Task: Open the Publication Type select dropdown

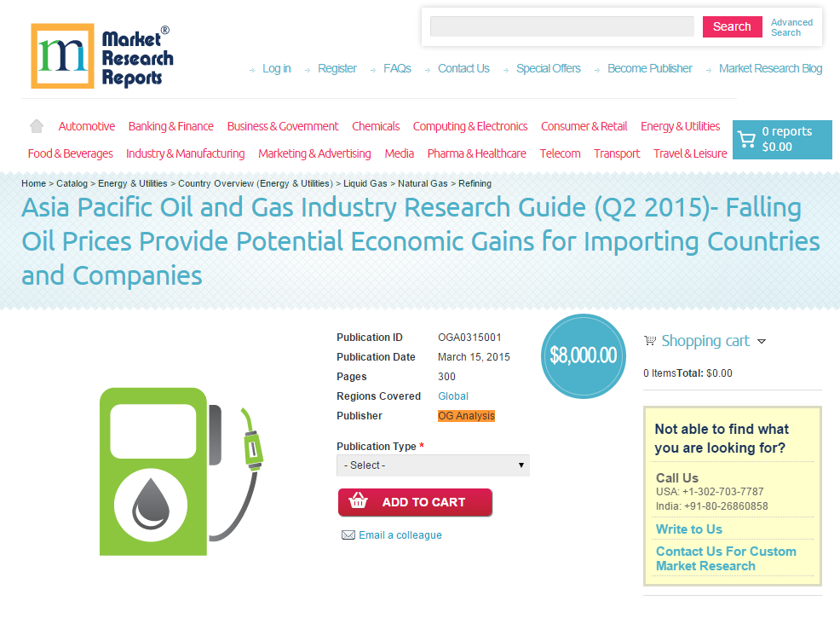Action: tap(433, 465)
